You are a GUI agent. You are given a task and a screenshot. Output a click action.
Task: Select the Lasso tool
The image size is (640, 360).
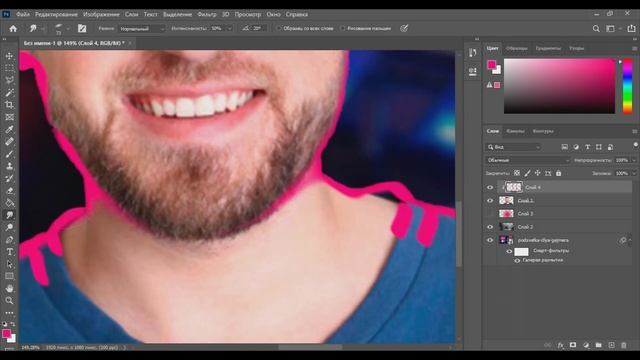(9, 80)
